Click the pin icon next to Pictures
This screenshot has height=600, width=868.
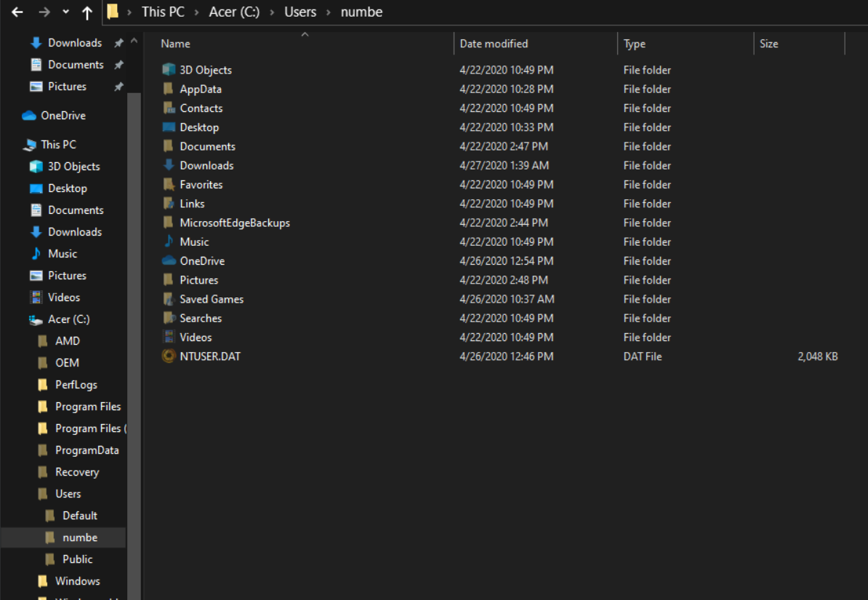[118, 87]
